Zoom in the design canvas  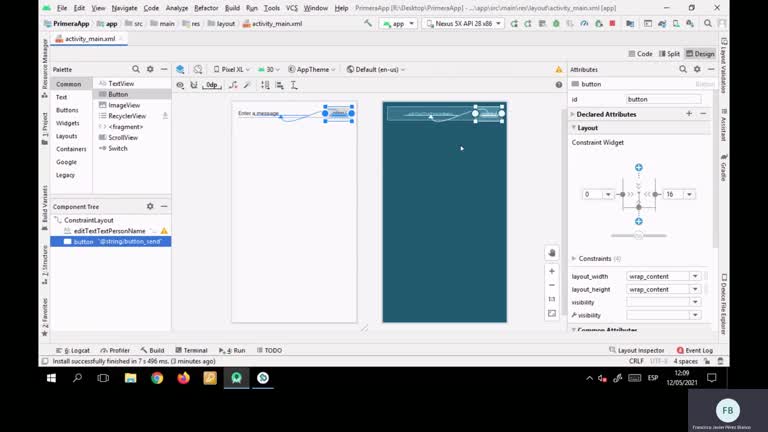tap(551, 271)
